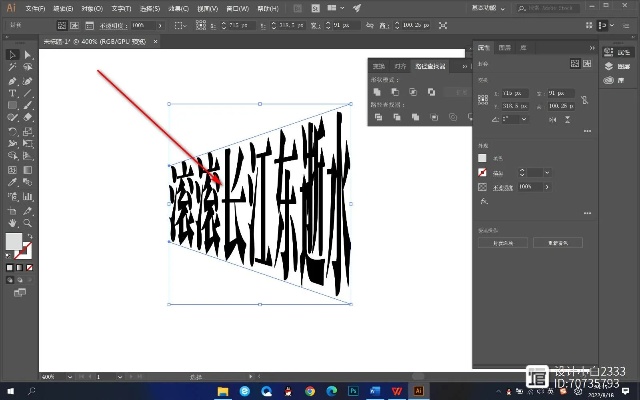The height and width of the screenshot is (400, 640).
Task: Select the Pen tool
Action: (x=12, y=81)
